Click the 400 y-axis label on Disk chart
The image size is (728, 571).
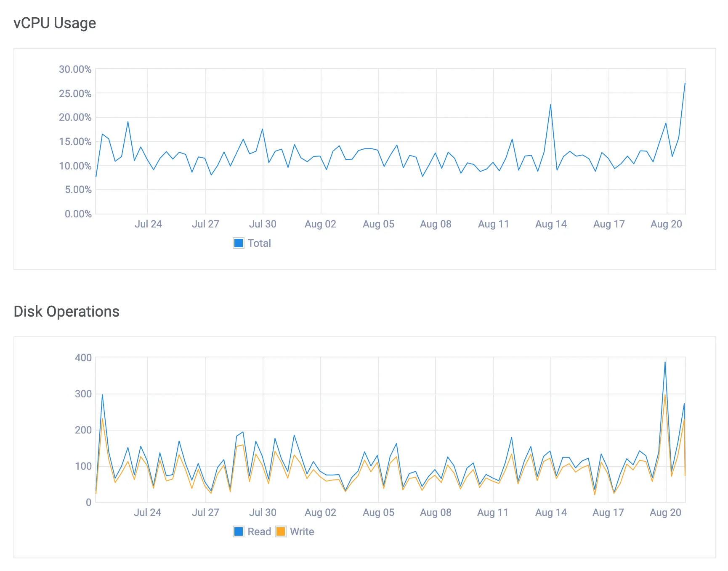(x=84, y=358)
